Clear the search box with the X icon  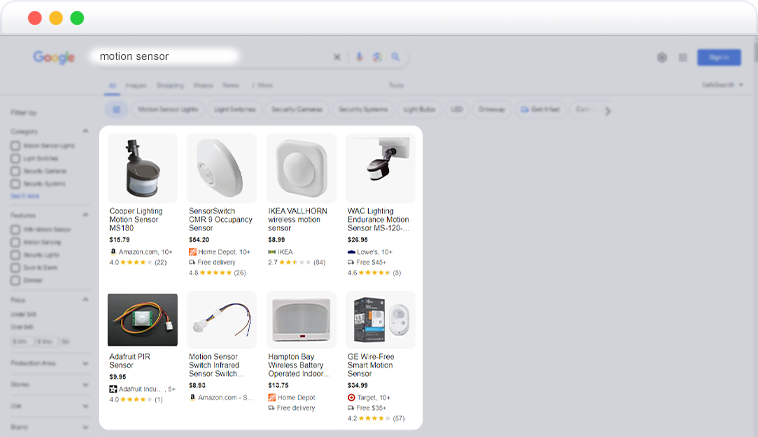[x=337, y=57]
